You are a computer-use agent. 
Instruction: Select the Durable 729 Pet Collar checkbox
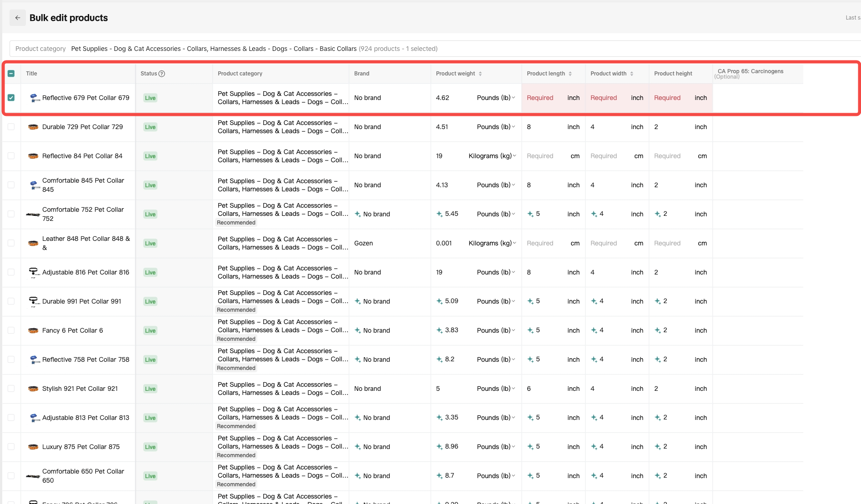click(11, 127)
